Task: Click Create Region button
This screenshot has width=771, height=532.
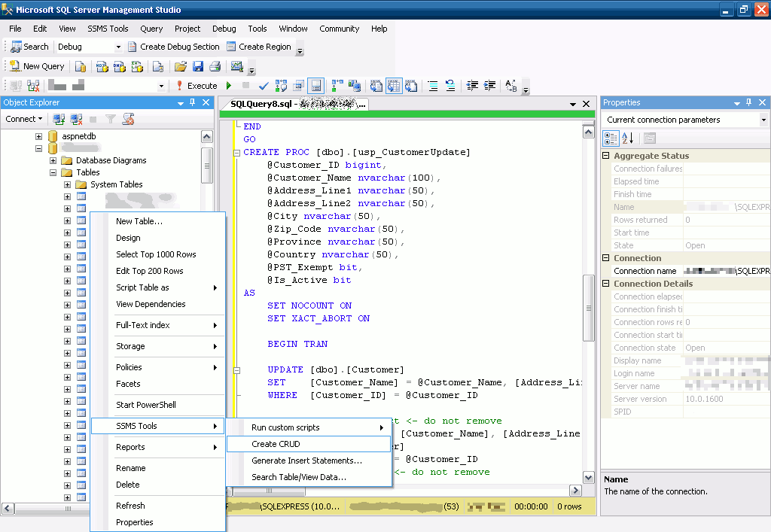Action: pyautogui.click(x=259, y=47)
